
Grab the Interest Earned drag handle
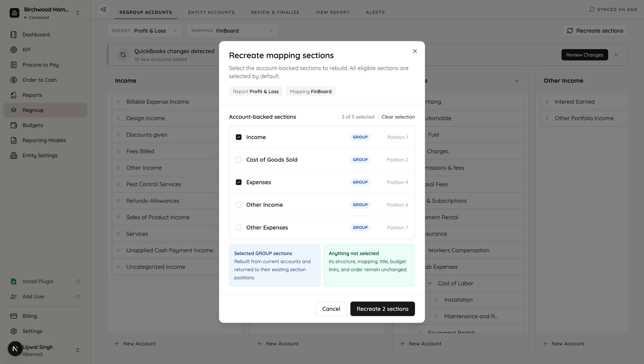[x=547, y=102]
